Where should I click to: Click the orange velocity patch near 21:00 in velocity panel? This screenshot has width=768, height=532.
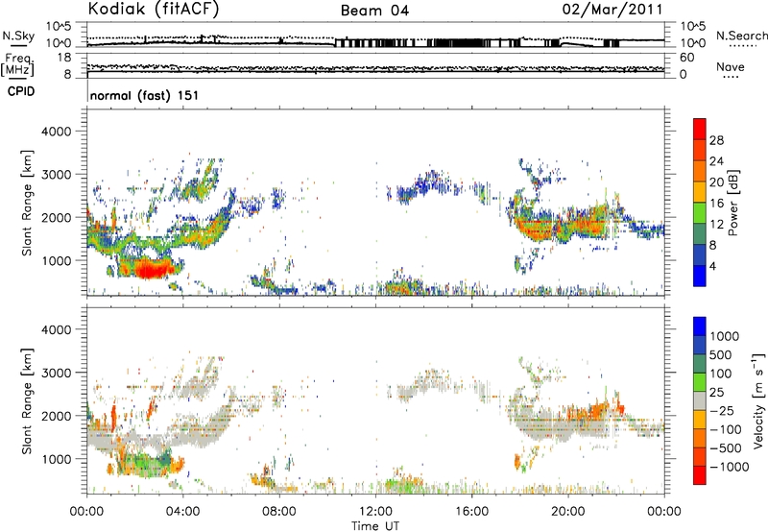click(595, 410)
